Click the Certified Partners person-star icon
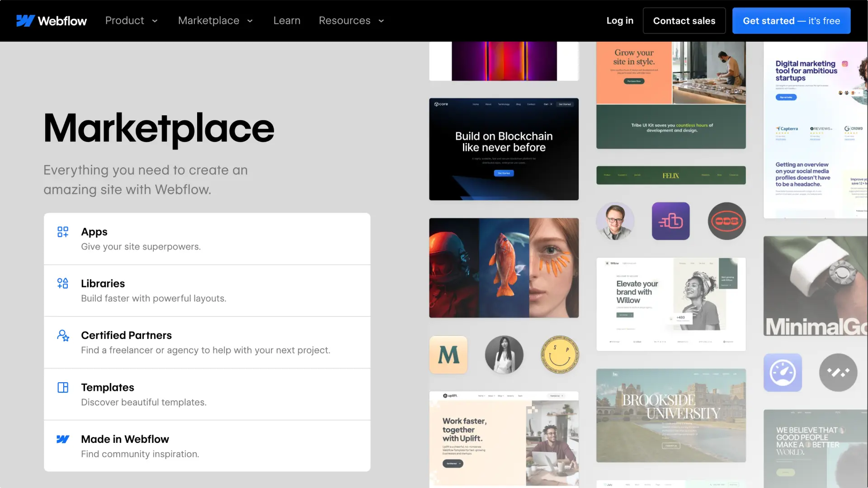This screenshot has width=868, height=488. click(63, 335)
